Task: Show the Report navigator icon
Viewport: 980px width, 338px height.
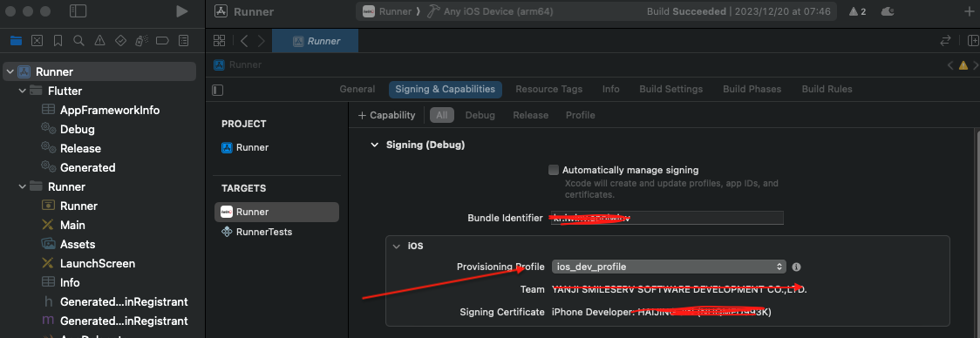Action: point(183,41)
